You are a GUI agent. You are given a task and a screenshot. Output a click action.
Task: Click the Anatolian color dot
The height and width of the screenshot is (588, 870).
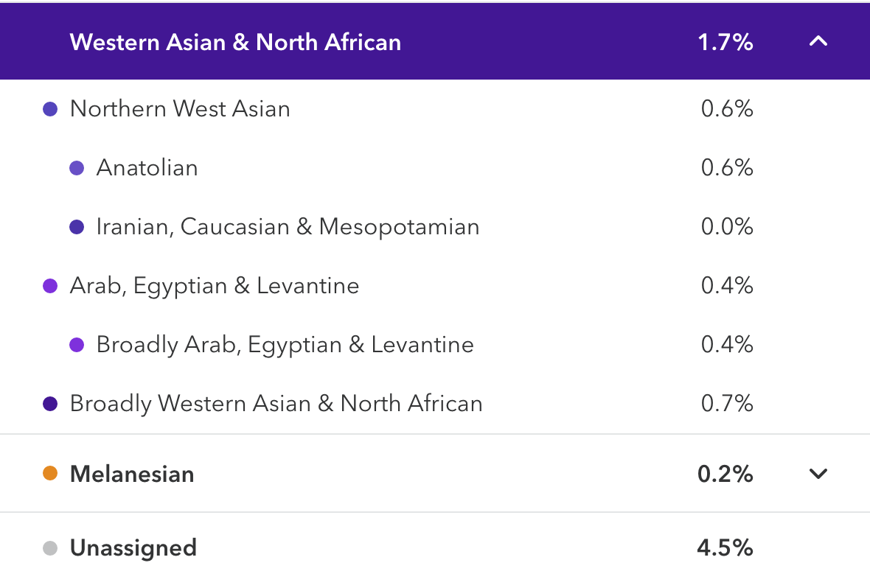(77, 168)
